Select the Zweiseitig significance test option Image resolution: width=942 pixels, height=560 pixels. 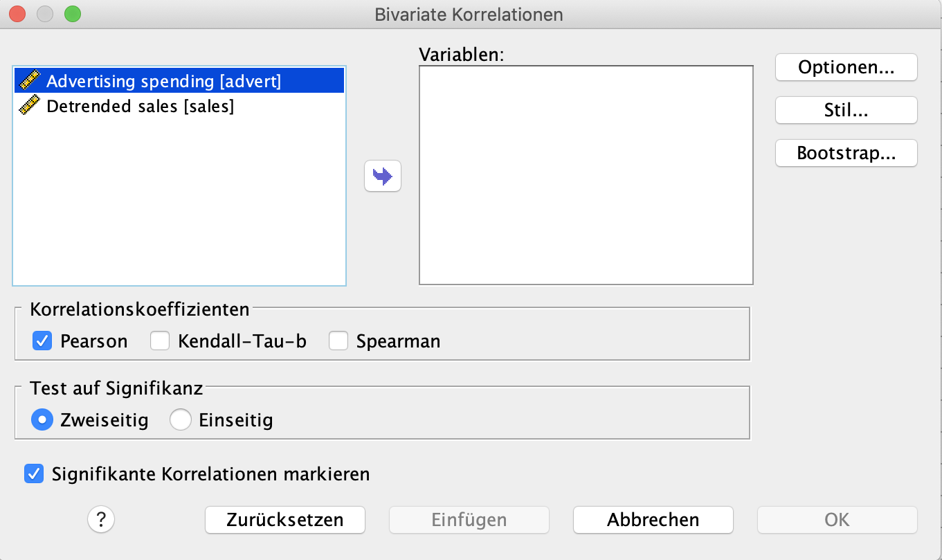[42, 419]
